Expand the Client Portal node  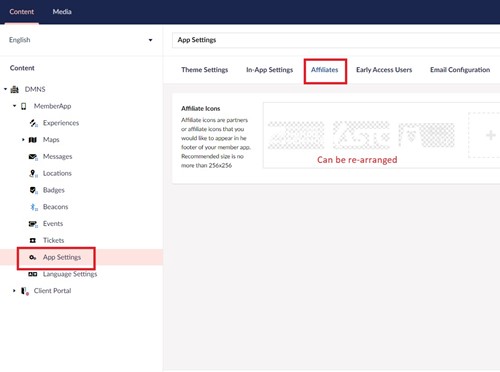[14, 291]
